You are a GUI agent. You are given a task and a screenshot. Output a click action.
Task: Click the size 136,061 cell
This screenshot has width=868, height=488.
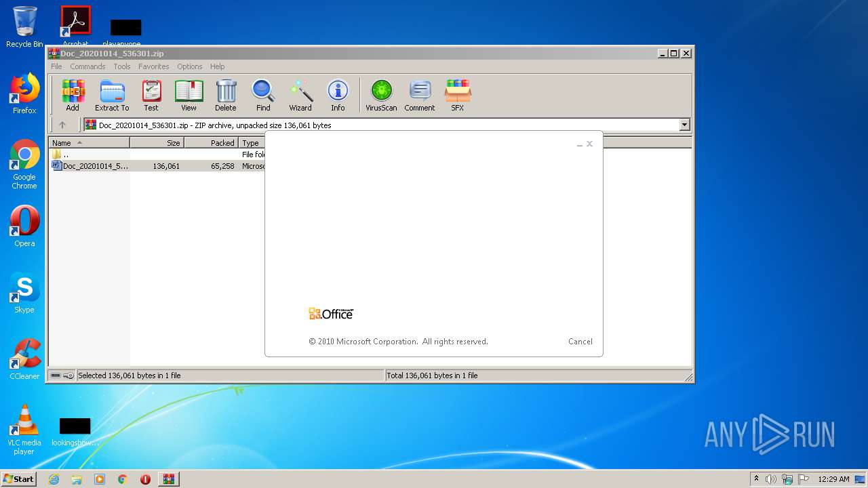point(166,166)
